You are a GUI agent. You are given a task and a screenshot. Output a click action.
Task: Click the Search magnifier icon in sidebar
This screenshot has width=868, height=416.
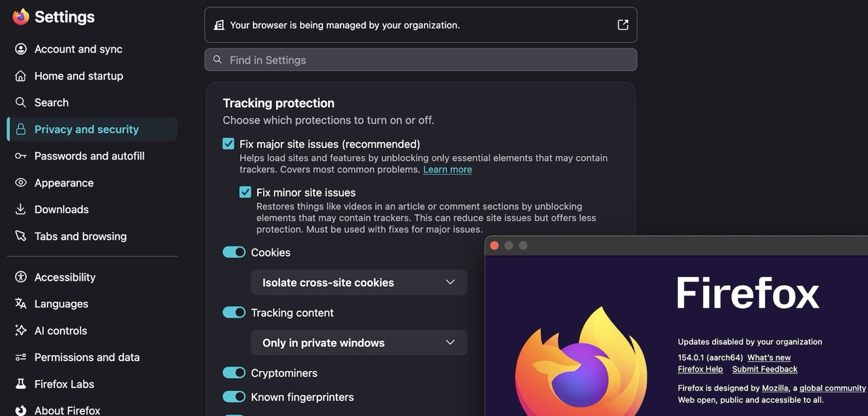point(21,102)
